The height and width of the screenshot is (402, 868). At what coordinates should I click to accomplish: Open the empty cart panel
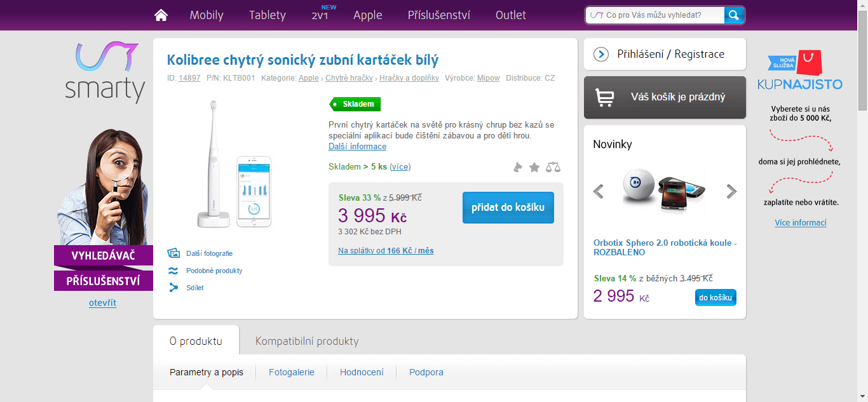coord(665,97)
